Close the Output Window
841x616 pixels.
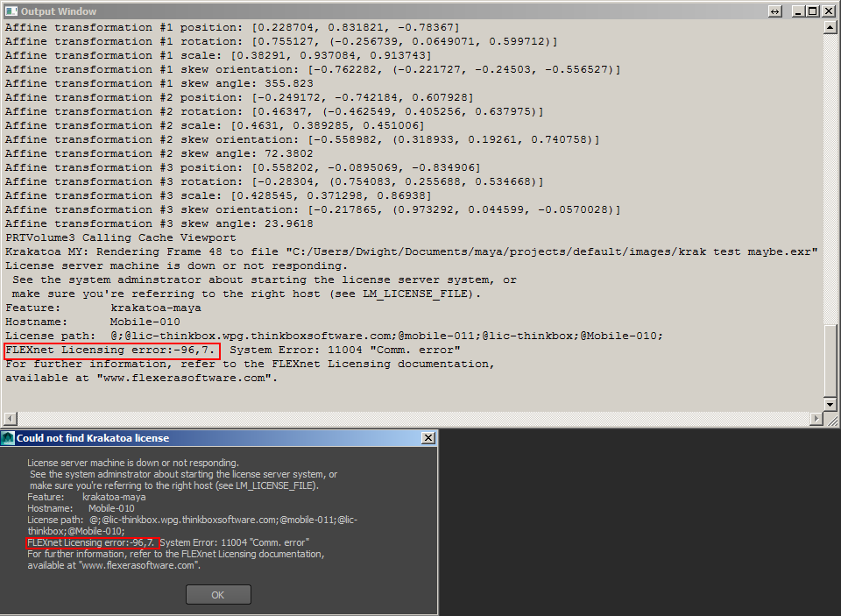click(828, 11)
